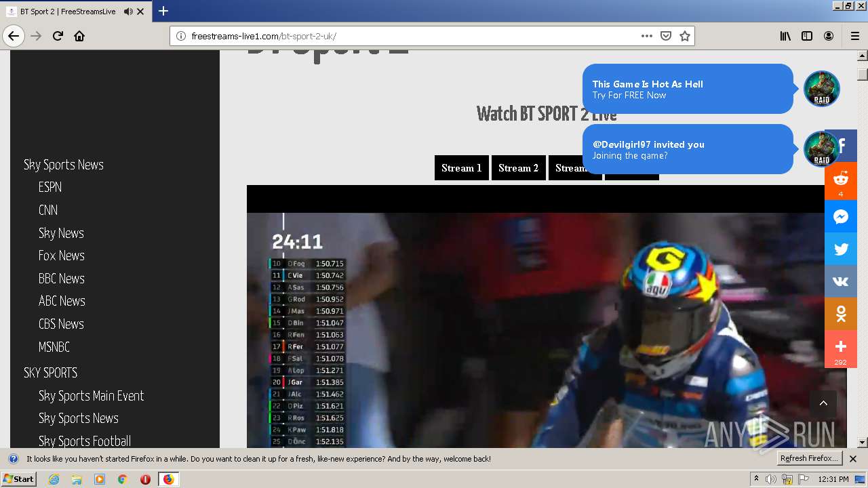Click the upper RAID game avatar
The image size is (868, 488).
(822, 89)
